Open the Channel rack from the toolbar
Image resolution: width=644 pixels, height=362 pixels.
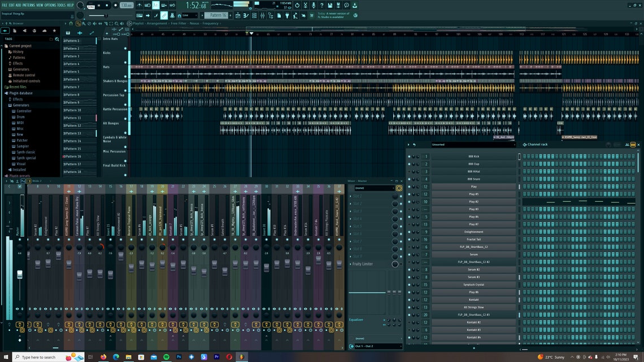[x=254, y=16]
